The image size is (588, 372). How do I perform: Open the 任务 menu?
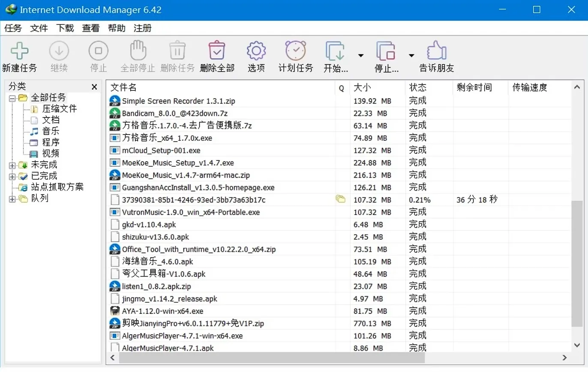point(13,28)
